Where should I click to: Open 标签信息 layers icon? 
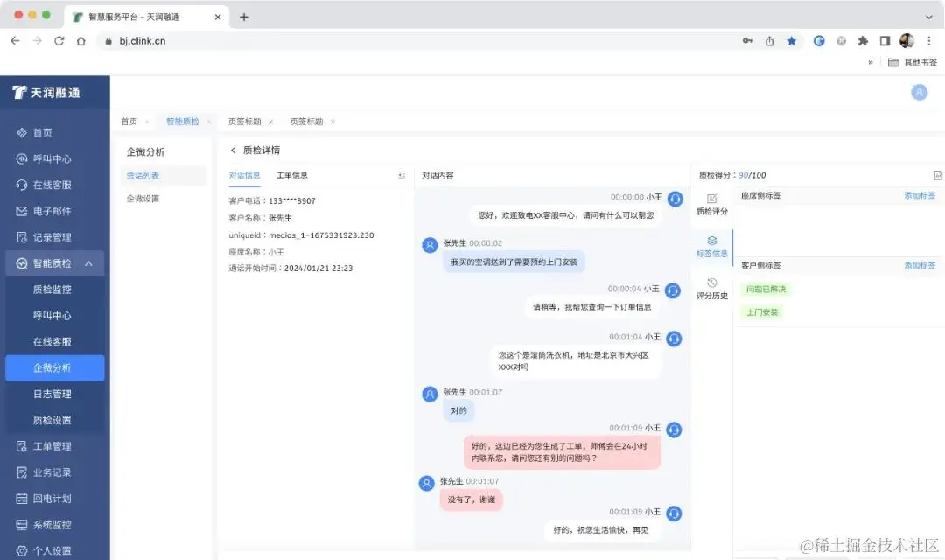pos(711,241)
